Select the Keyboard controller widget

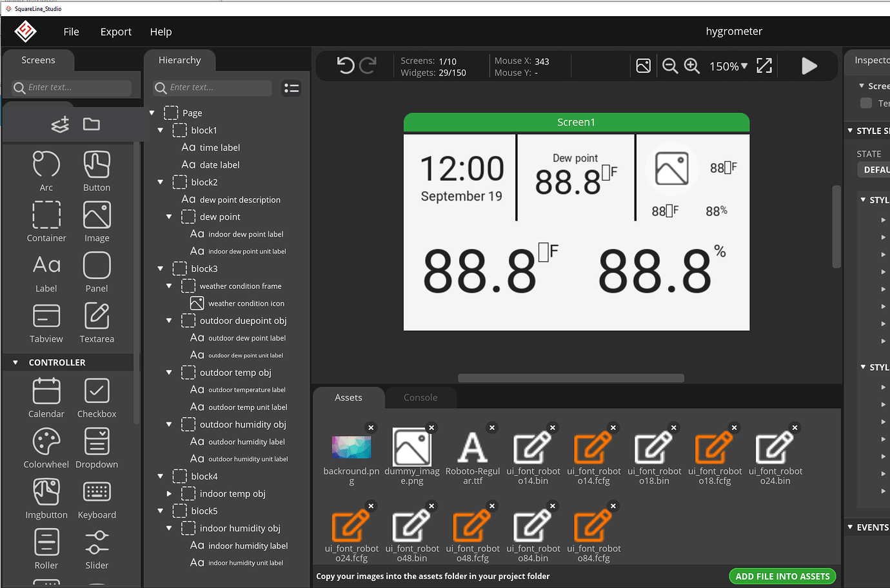click(96, 496)
